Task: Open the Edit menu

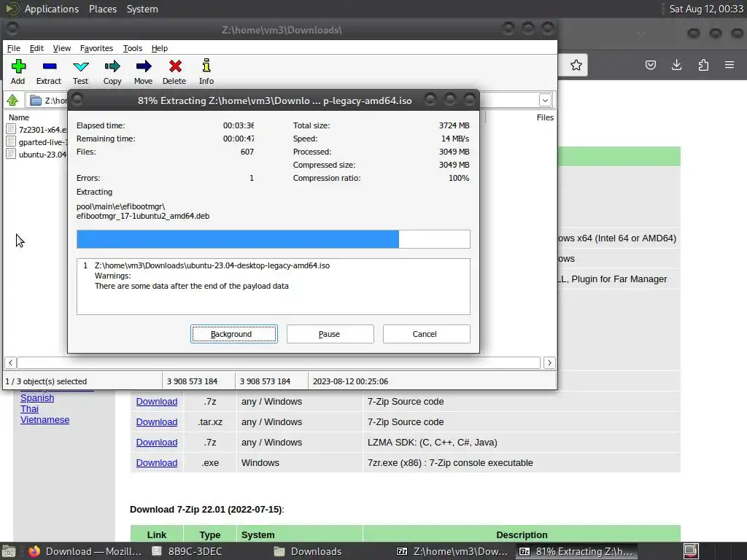Action: click(x=36, y=48)
